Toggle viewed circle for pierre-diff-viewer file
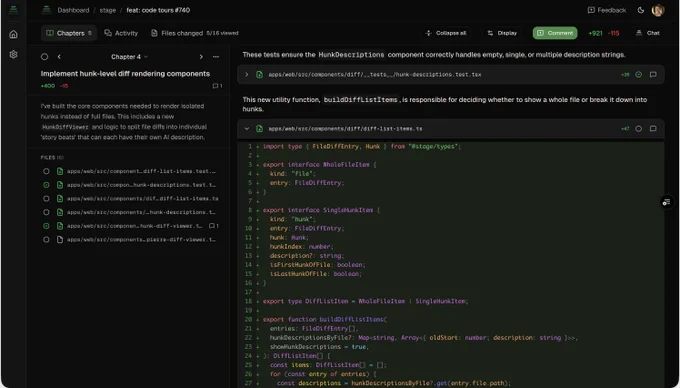Image resolution: width=680 pixels, height=388 pixels. point(46,240)
